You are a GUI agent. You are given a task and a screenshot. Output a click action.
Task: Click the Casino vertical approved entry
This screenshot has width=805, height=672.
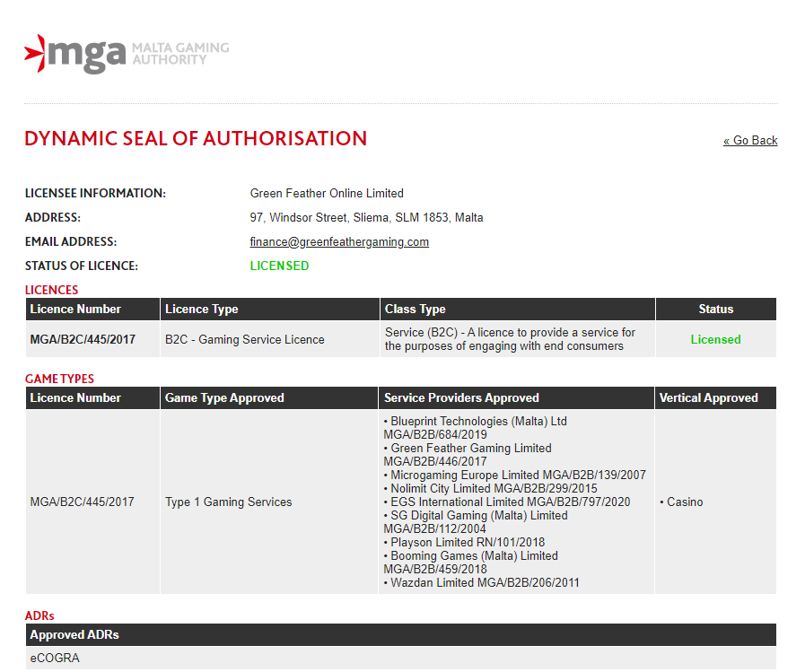tap(681, 502)
